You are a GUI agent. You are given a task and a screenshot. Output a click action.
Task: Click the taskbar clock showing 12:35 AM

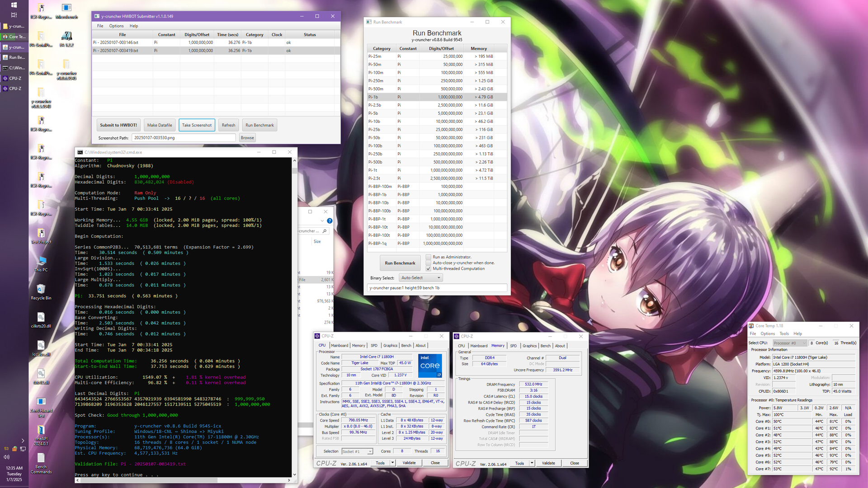(14, 474)
